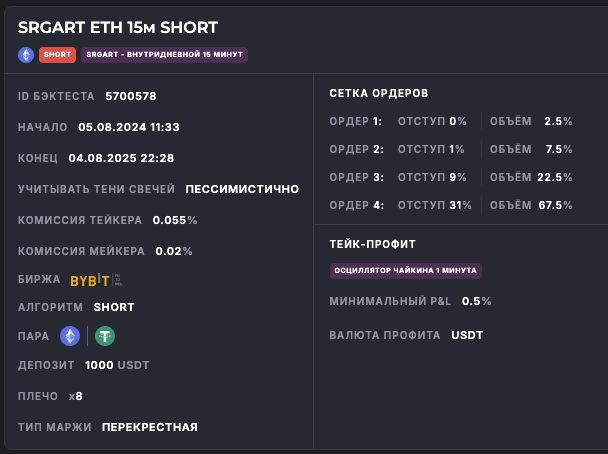Click the SRGART intraday 15 minutes tag

tap(164, 54)
